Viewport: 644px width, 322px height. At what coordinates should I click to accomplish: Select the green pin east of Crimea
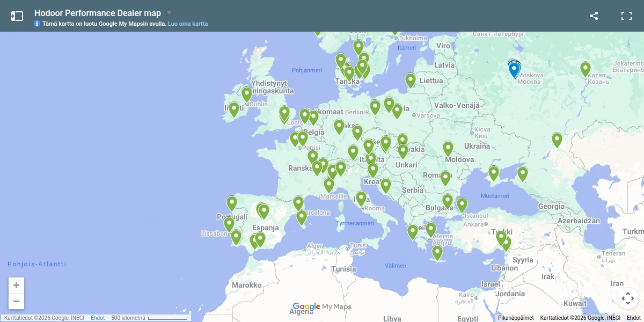[x=523, y=174]
